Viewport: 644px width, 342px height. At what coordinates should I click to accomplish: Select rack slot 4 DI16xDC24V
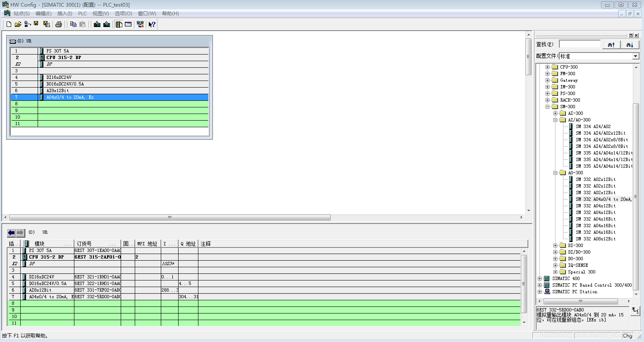pos(110,77)
